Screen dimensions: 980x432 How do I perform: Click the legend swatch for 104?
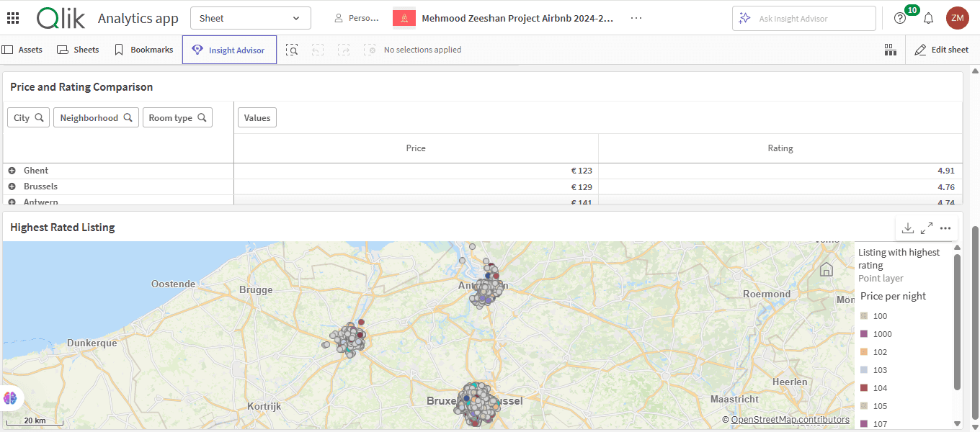863,388
